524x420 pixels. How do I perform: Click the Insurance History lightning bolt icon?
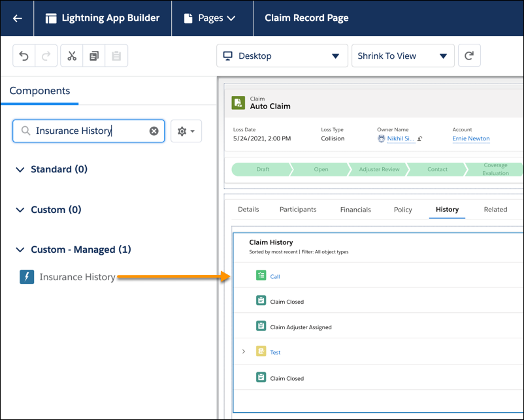[x=27, y=277]
